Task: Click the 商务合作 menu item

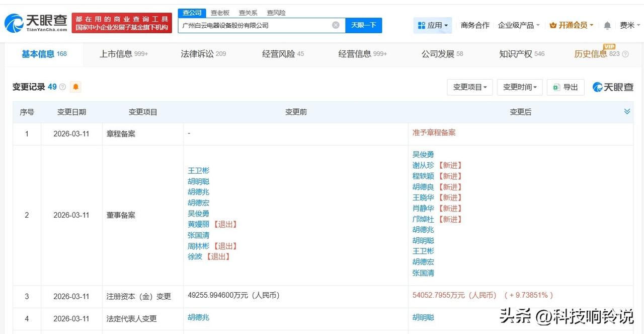Action: (474, 25)
